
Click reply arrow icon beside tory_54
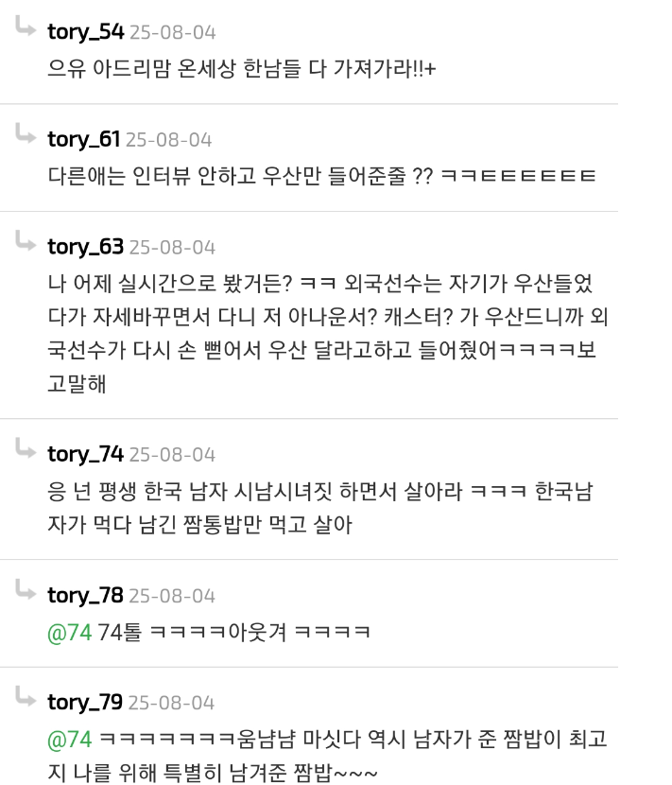26,26
